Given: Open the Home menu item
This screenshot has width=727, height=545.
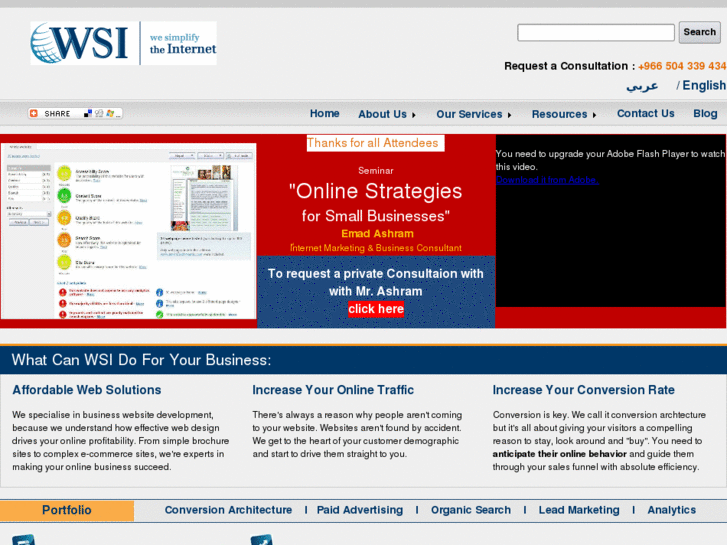Looking at the screenshot, I should tap(325, 114).
